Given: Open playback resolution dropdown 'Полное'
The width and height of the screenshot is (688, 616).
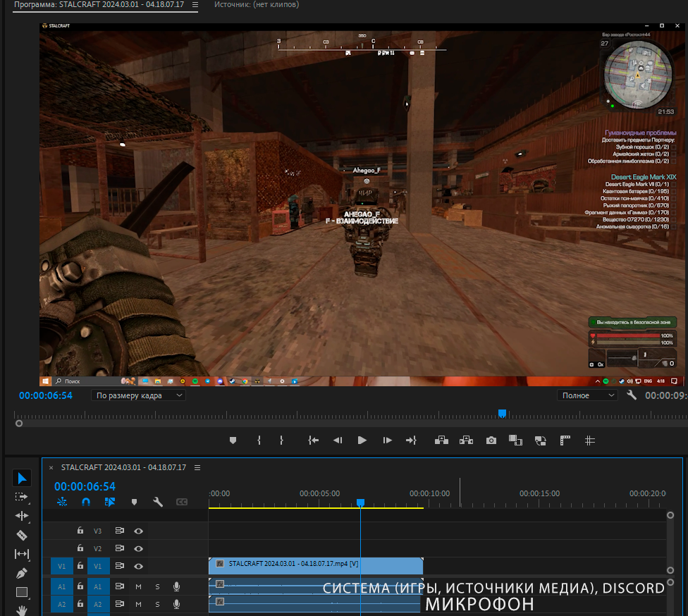Looking at the screenshot, I should [x=587, y=395].
